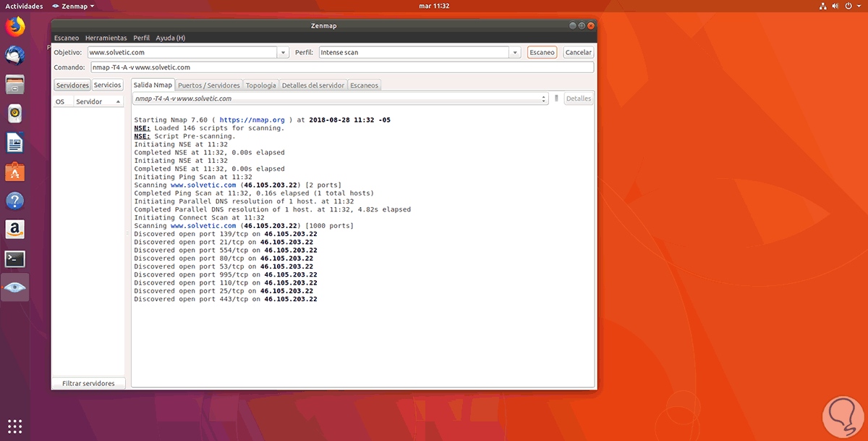
Task: Click line 'Discovered open port 80/tcp'
Action: tap(224, 258)
